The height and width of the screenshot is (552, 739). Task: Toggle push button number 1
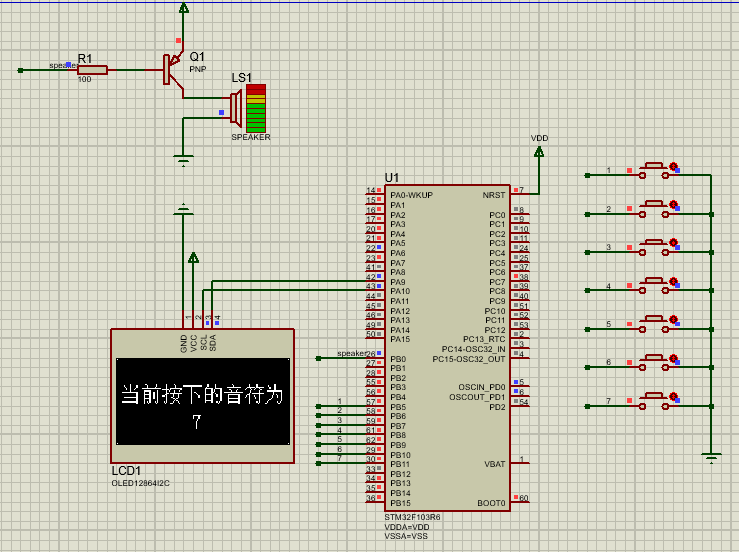[654, 171]
